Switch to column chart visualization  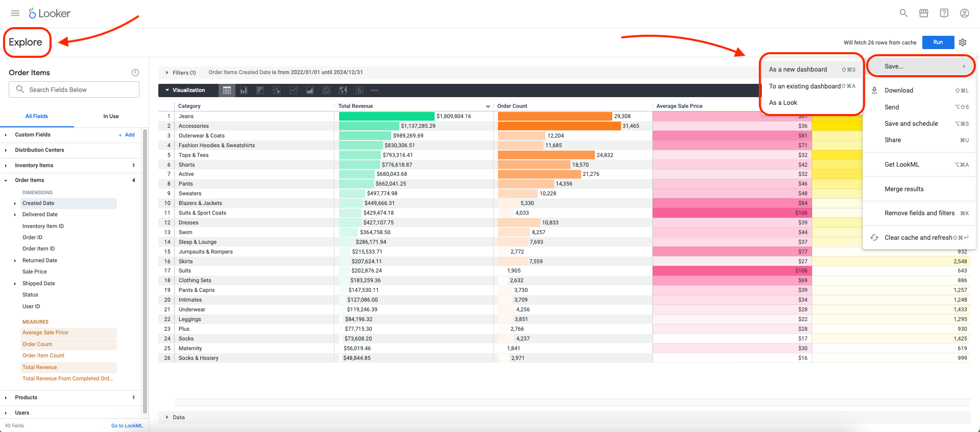[244, 90]
